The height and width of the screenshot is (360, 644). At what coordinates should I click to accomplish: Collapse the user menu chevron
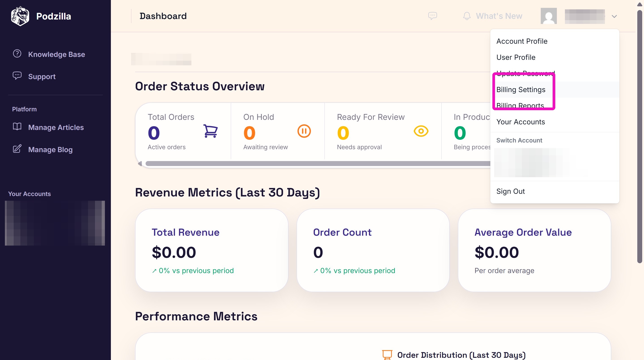pyautogui.click(x=614, y=17)
